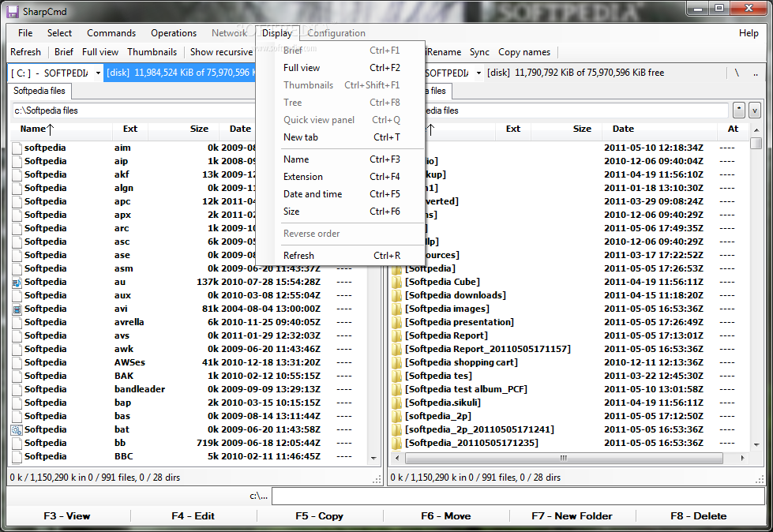Open the left panel drive C: dropdown
The image size is (773, 532).
(98, 73)
